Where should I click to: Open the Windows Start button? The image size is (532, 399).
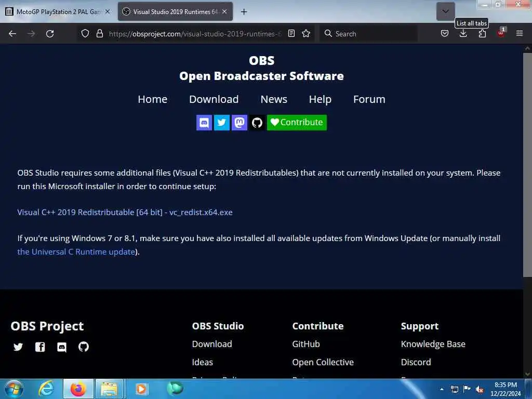(14, 389)
